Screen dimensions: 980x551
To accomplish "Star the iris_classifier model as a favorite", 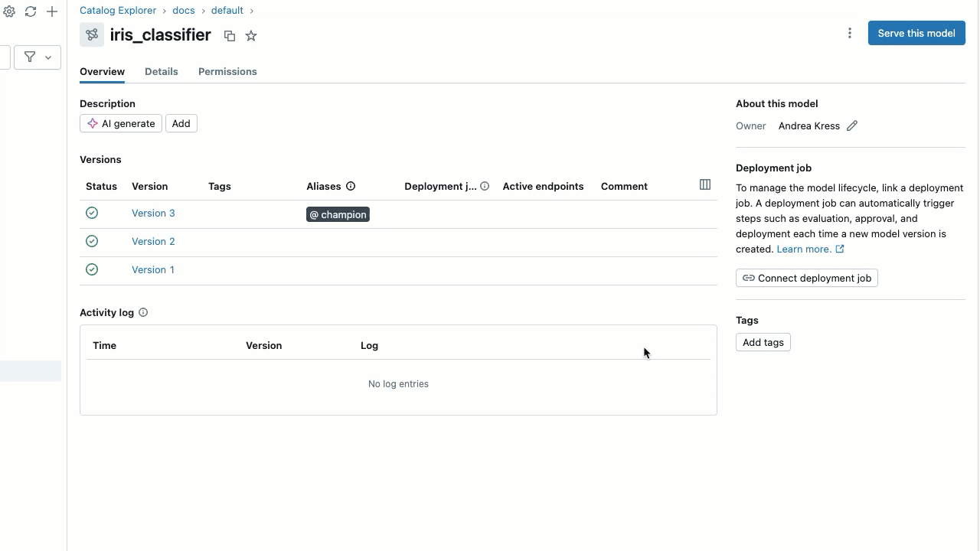I will (250, 35).
